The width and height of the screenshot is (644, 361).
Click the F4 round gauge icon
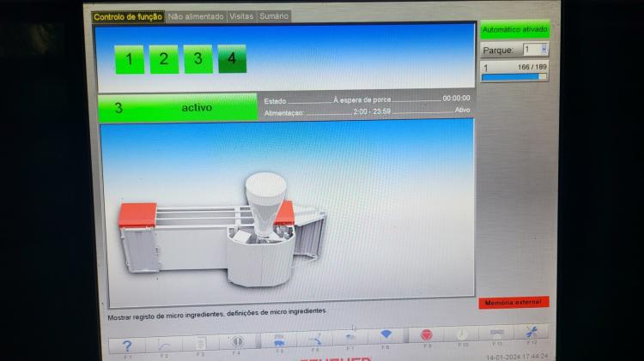(236, 341)
